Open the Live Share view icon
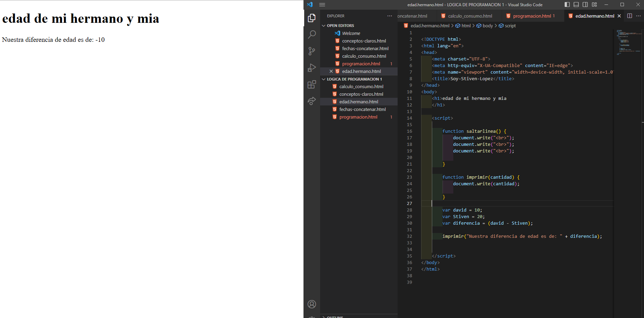Screen dimensions: 644x318 [x=312, y=101]
